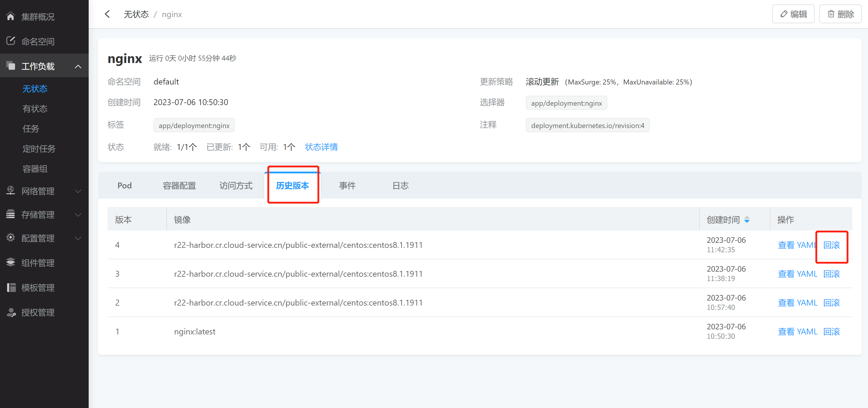868x408 pixels.
Task: Click the template management icon
Action: pyautogui.click(x=11, y=288)
